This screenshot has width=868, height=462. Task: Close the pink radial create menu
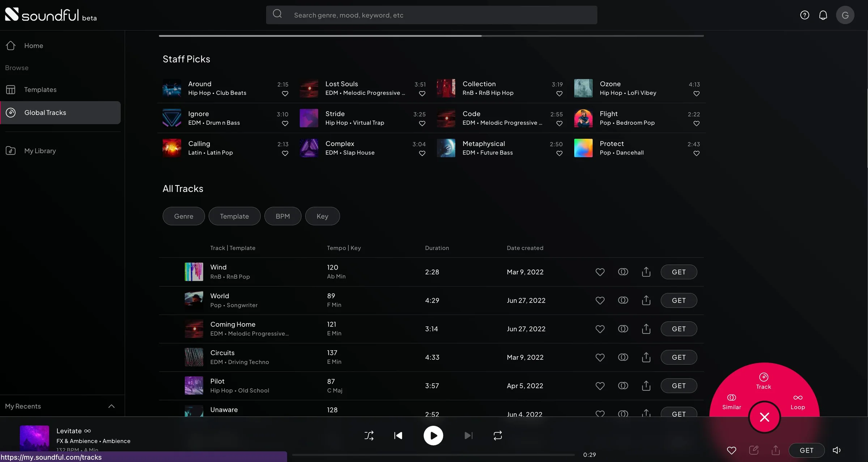(764, 417)
